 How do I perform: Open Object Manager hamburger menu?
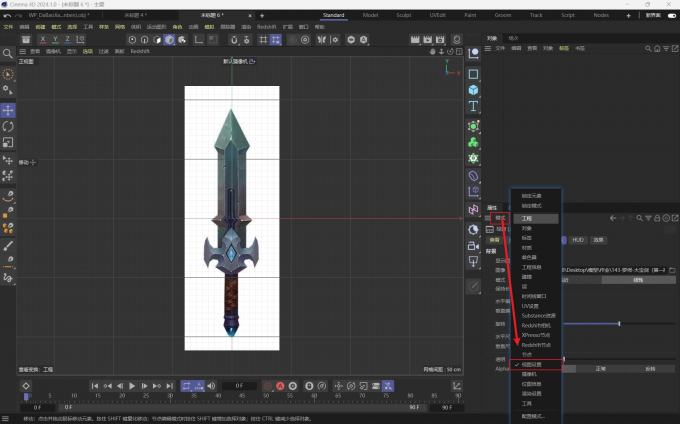pyautogui.click(x=488, y=48)
